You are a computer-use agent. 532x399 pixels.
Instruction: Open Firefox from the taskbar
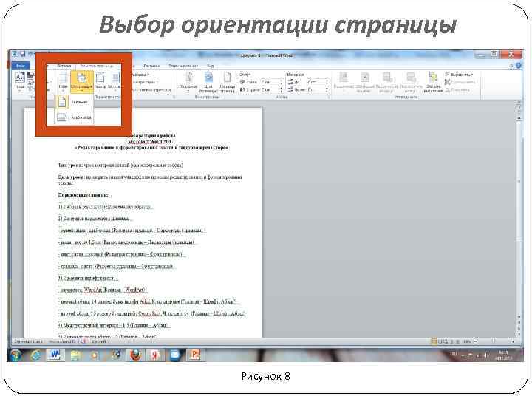coord(135,355)
